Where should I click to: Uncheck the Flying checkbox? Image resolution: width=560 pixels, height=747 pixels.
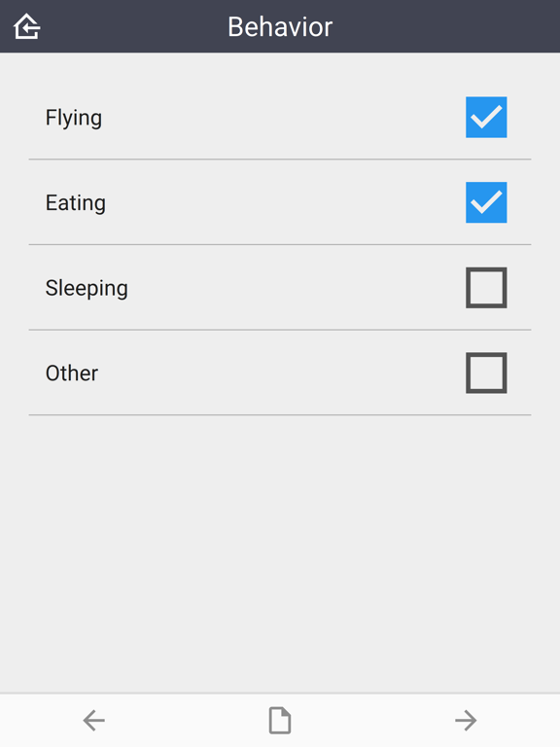(486, 117)
